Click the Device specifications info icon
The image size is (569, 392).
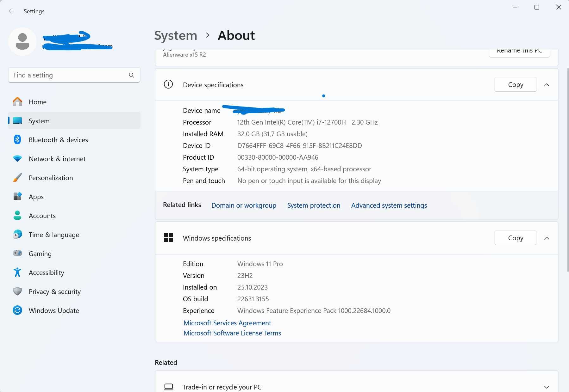(x=168, y=84)
